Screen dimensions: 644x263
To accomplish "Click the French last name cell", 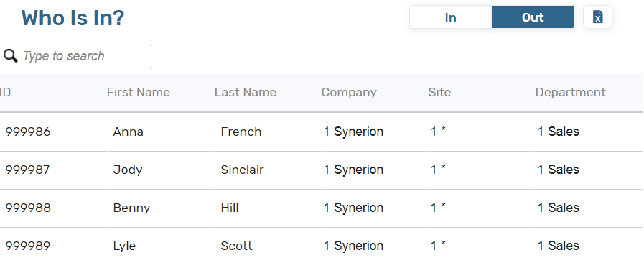I will point(268,132).
